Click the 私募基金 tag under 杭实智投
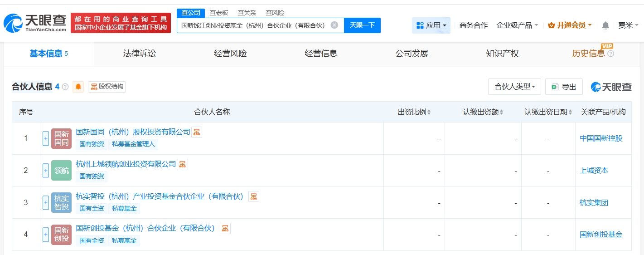Screen dimensions: 644x255 (124, 208)
